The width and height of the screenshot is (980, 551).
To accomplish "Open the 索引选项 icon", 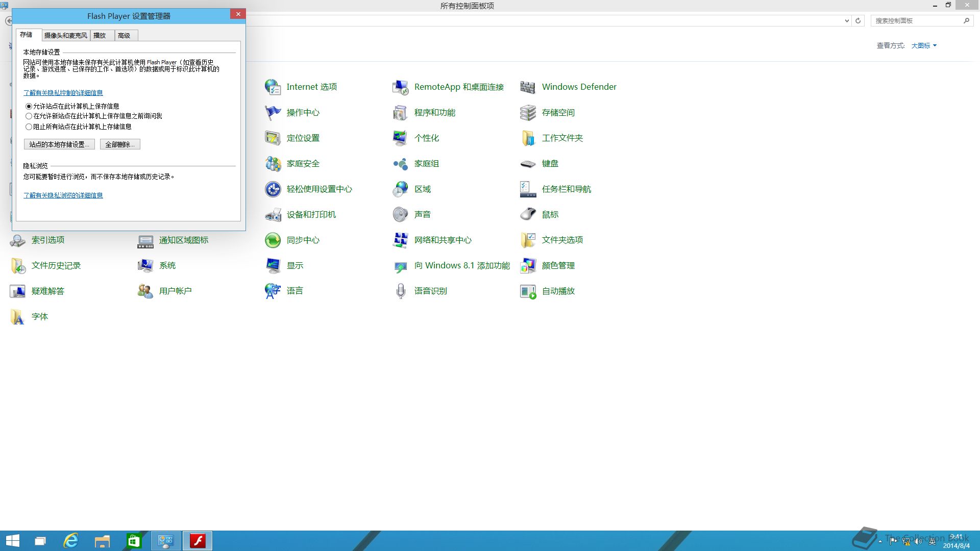I will tap(18, 240).
